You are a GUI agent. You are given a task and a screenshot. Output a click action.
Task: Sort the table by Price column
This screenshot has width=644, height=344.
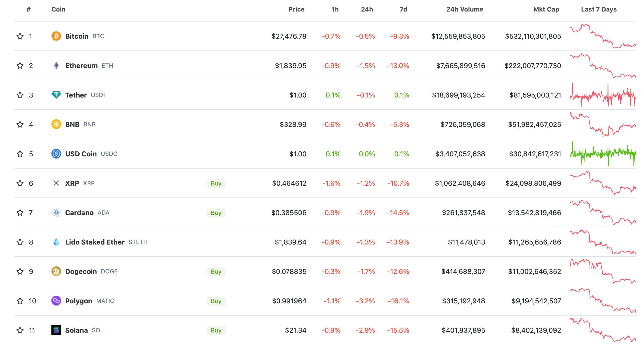[x=296, y=9]
